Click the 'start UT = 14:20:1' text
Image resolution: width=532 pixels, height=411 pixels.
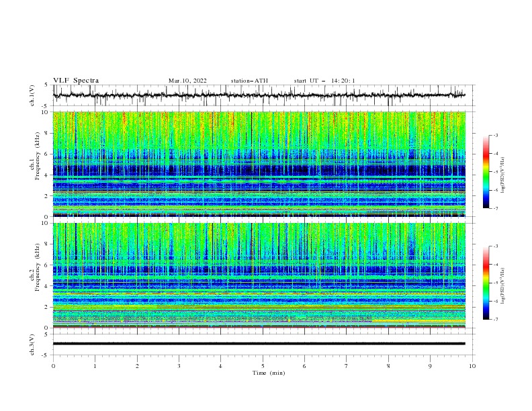coord(324,81)
